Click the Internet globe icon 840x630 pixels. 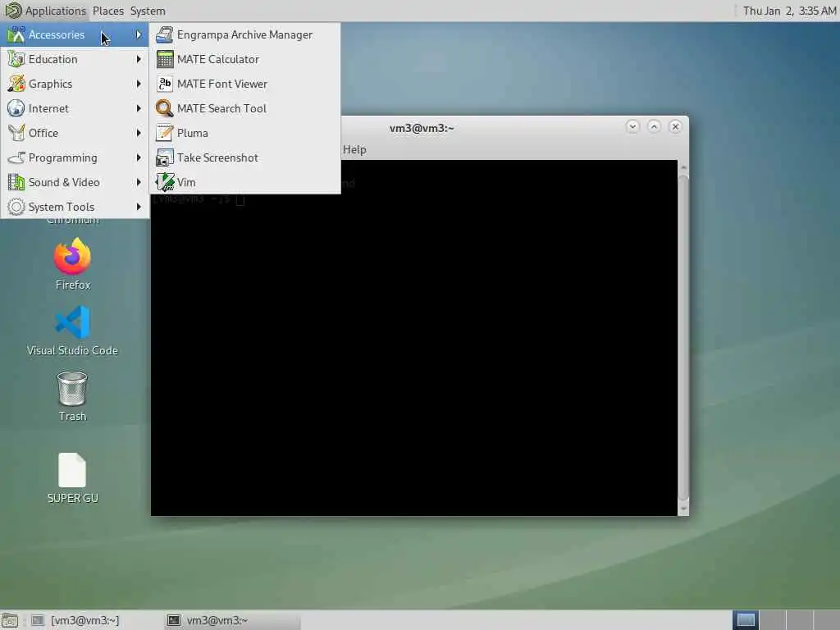[x=16, y=109]
